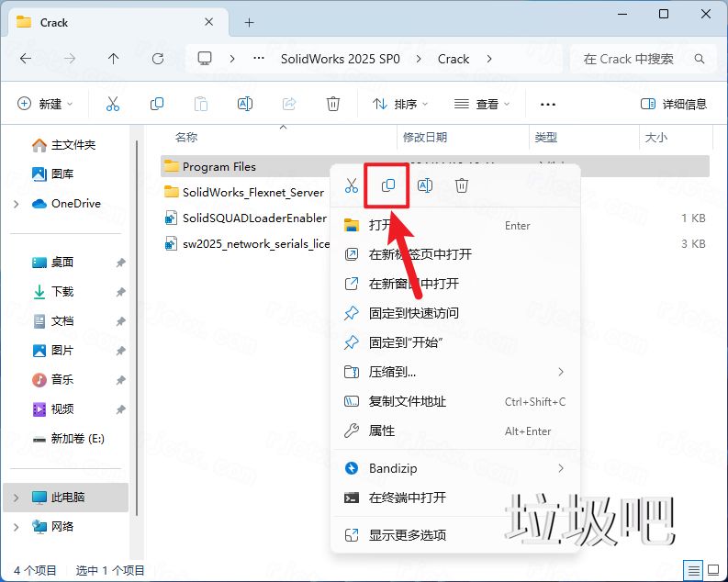
Task: Click the Cut icon in the context menu
Action: [x=352, y=185]
